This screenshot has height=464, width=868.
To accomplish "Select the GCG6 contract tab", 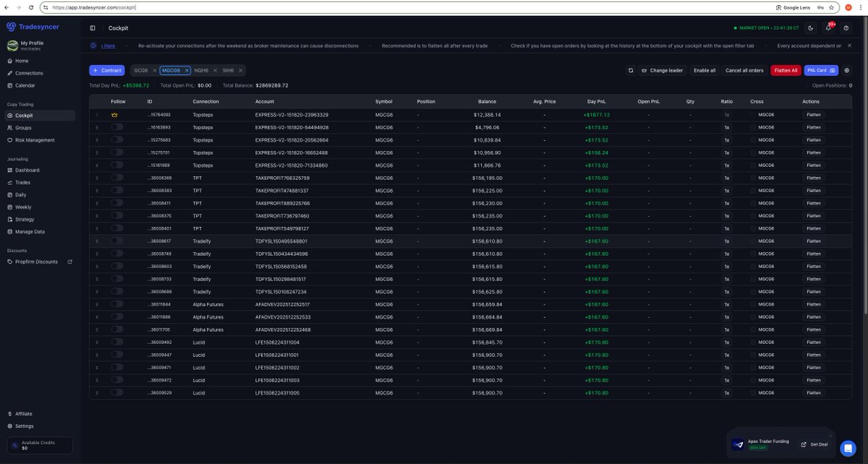I will (x=141, y=70).
